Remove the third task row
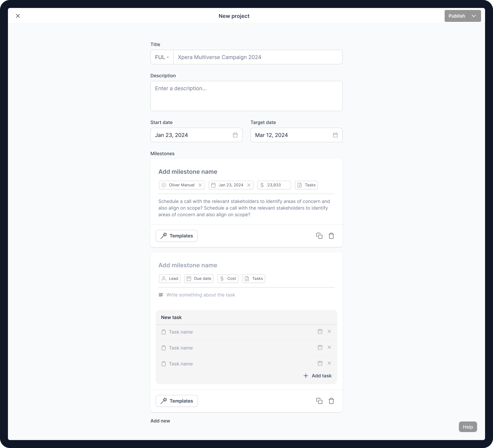Viewport: 493px width, 448px height. point(329,363)
